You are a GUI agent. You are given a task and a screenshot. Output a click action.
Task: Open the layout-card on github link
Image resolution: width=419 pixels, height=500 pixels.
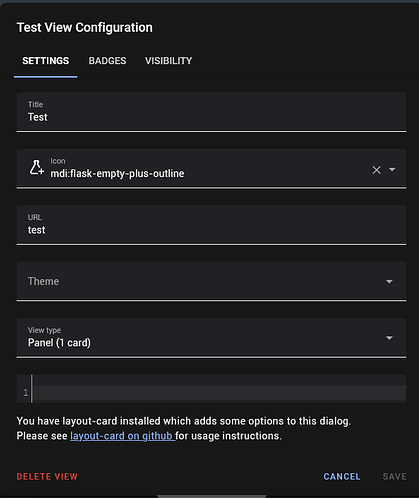(122, 436)
